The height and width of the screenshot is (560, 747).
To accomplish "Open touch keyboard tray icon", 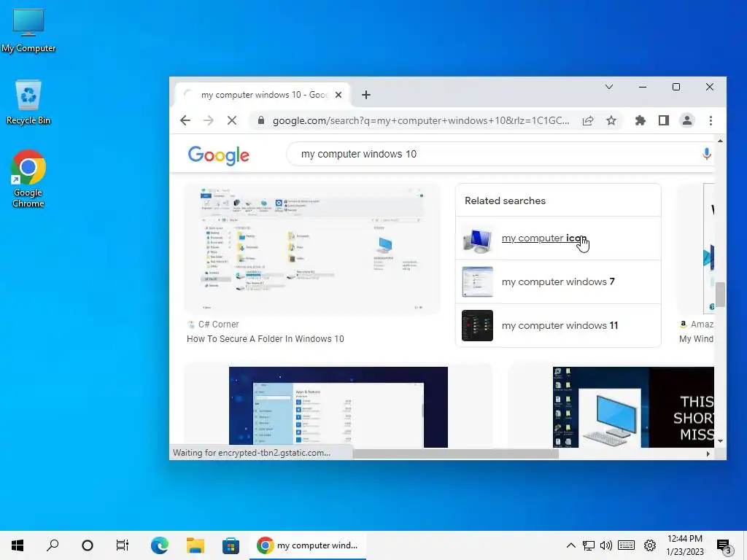I will click(x=626, y=545).
